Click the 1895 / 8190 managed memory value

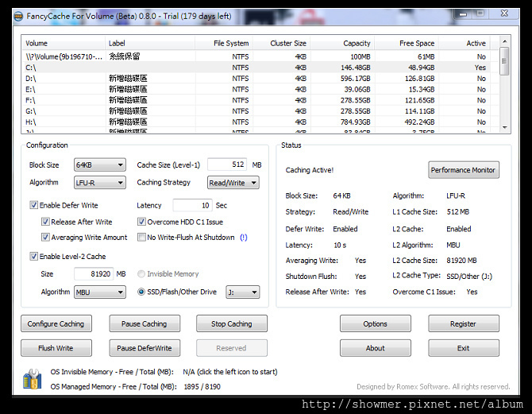click(x=202, y=386)
